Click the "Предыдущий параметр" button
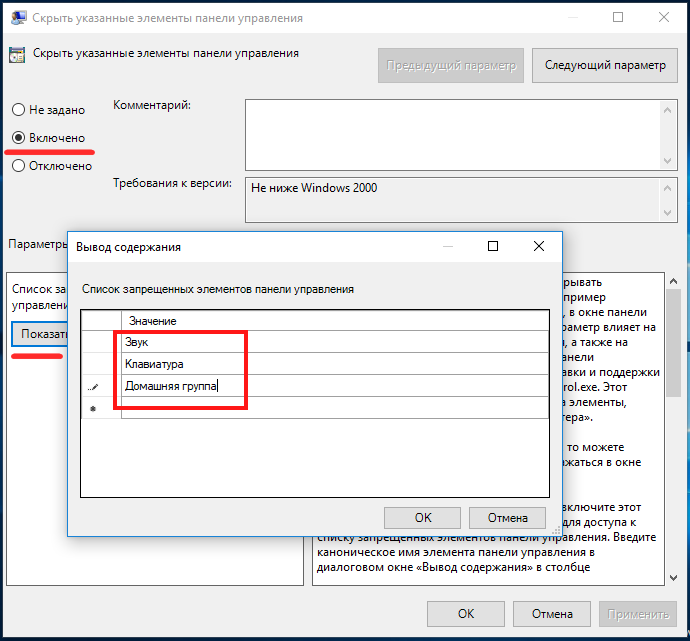This screenshot has height=641, width=690. (x=451, y=66)
